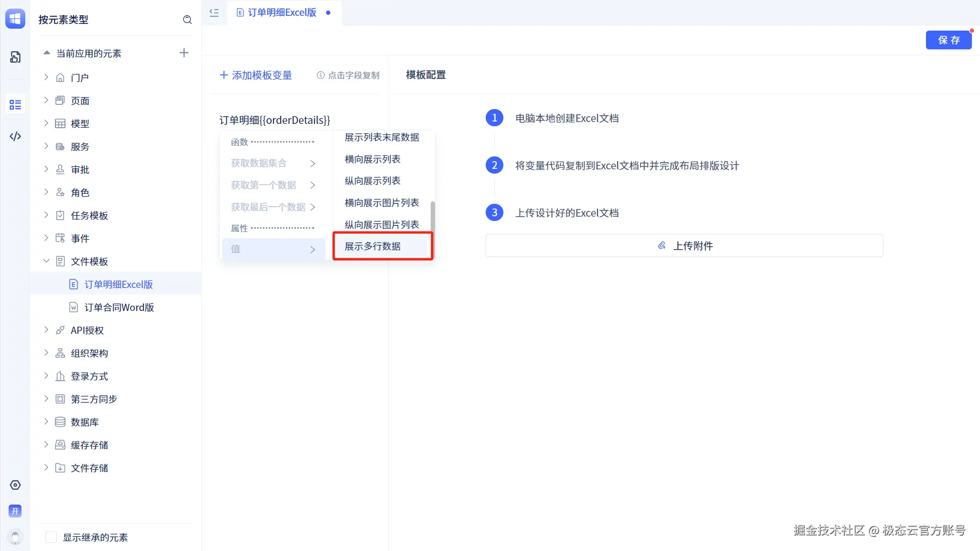Open the settings hexagon sidebar icon

pos(15,485)
